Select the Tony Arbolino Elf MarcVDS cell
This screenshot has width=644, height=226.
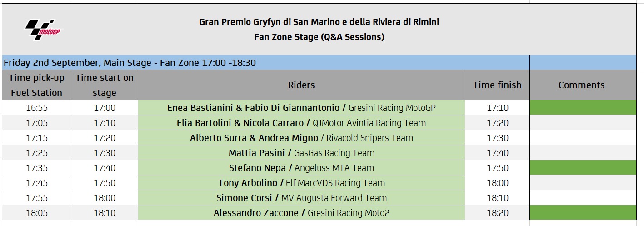[301, 183]
